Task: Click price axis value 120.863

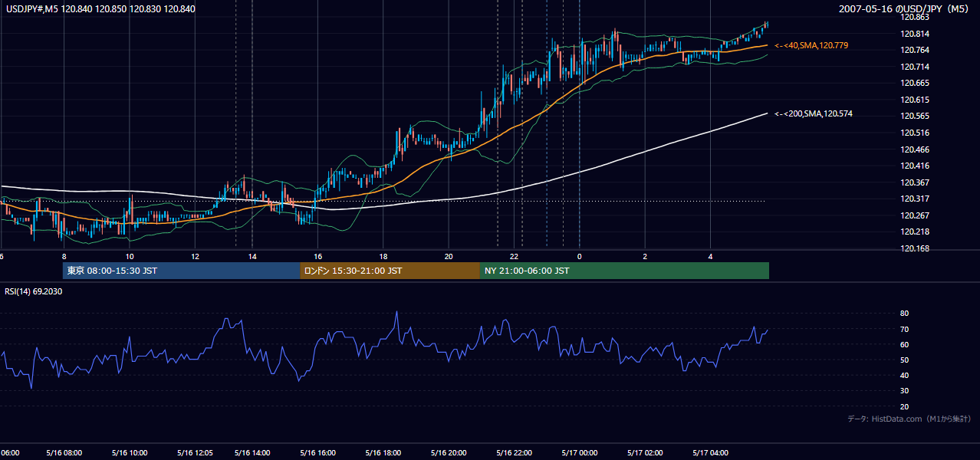Action: [916, 17]
